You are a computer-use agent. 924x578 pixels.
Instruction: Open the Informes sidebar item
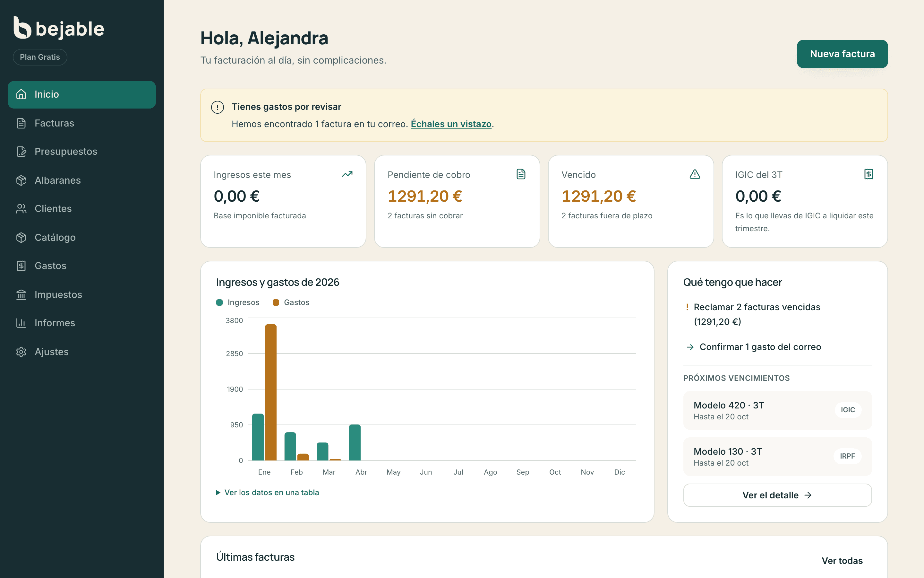82,323
